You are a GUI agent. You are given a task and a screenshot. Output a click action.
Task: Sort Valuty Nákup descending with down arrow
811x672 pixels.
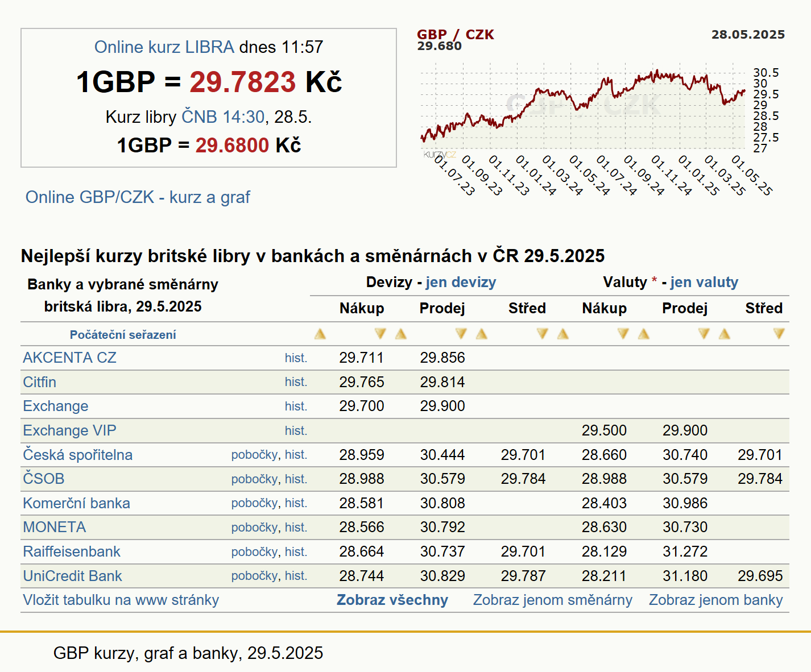[623, 334]
